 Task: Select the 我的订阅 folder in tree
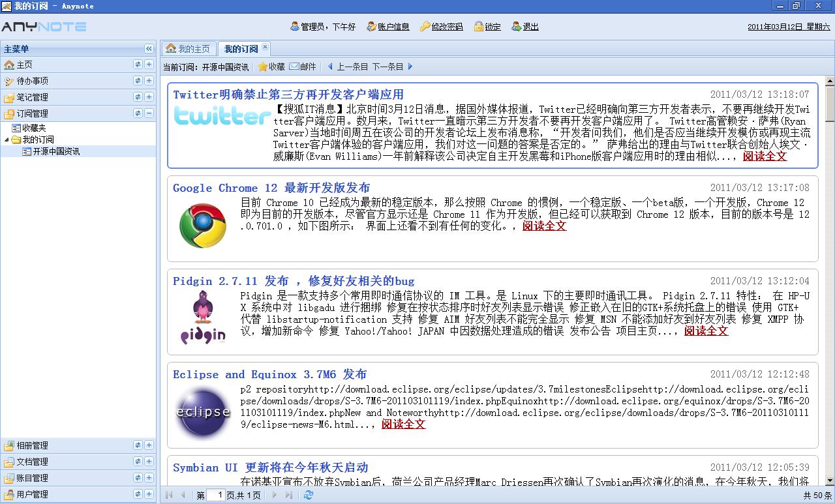pos(38,140)
